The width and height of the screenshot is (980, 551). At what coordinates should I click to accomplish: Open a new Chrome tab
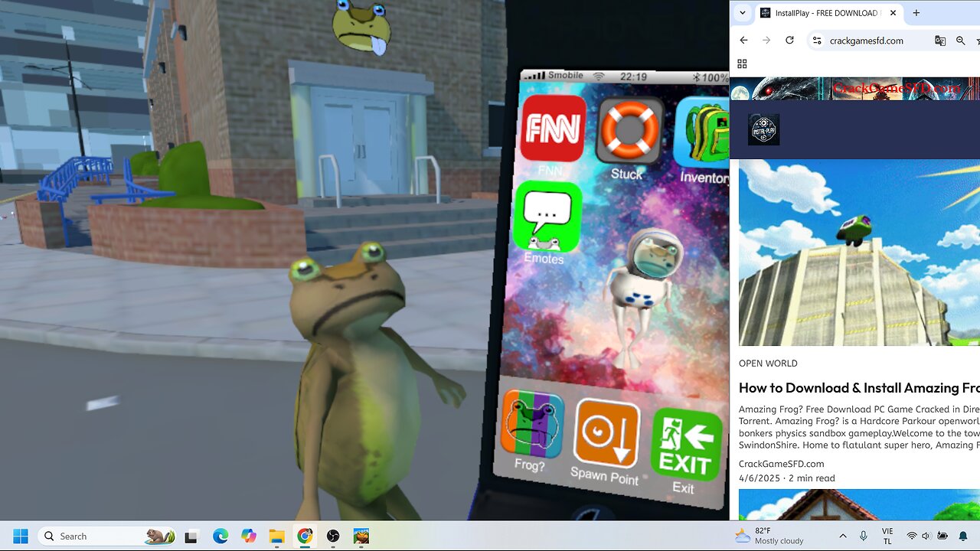[916, 13]
